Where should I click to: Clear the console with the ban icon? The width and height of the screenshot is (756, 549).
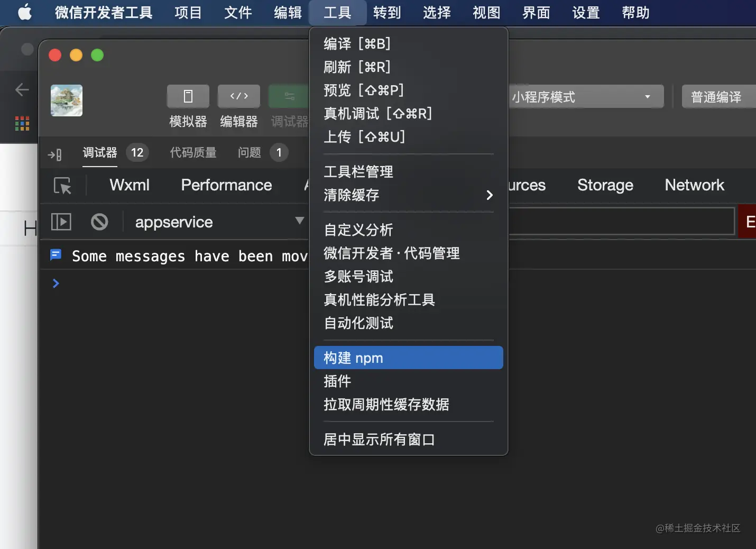pos(99,222)
